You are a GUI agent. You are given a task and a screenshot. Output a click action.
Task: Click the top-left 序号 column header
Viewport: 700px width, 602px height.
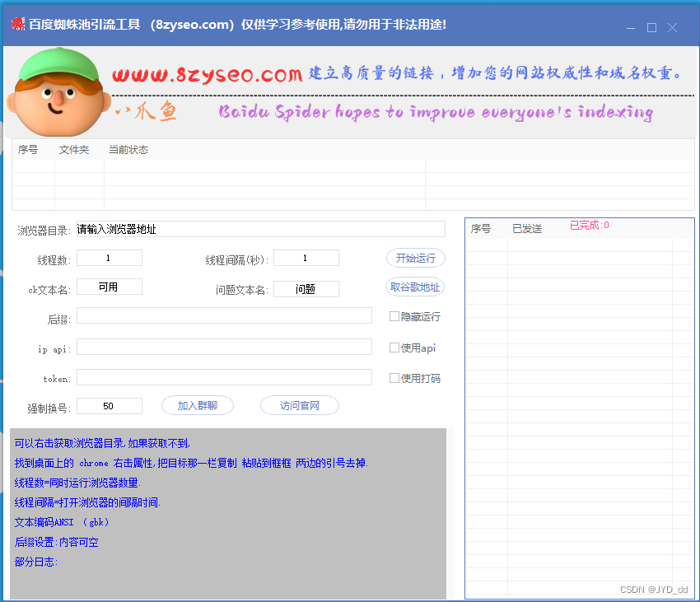[x=28, y=150]
